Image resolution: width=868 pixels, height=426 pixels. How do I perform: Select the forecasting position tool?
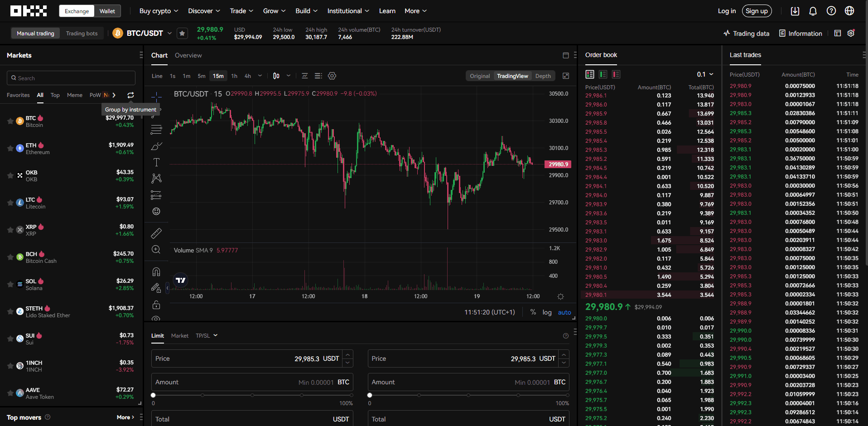click(x=156, y=195)
